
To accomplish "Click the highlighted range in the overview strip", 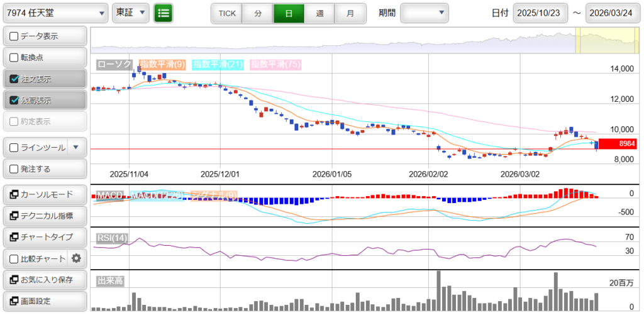I will [x=607, y=41].
